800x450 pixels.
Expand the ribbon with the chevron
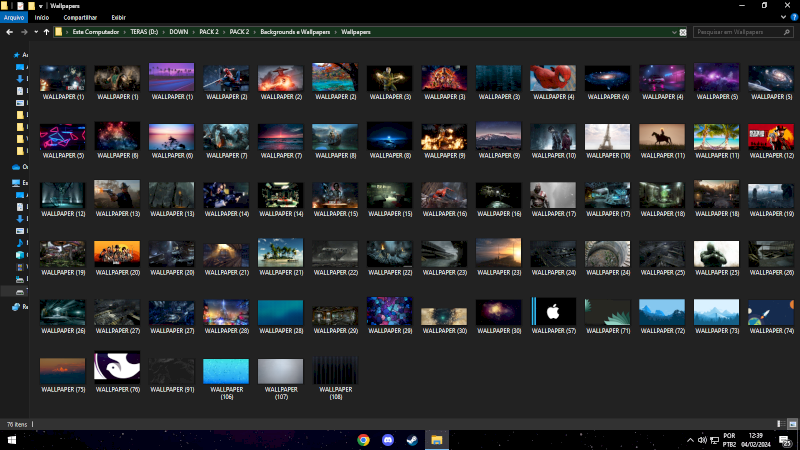(x=783, y=17)
